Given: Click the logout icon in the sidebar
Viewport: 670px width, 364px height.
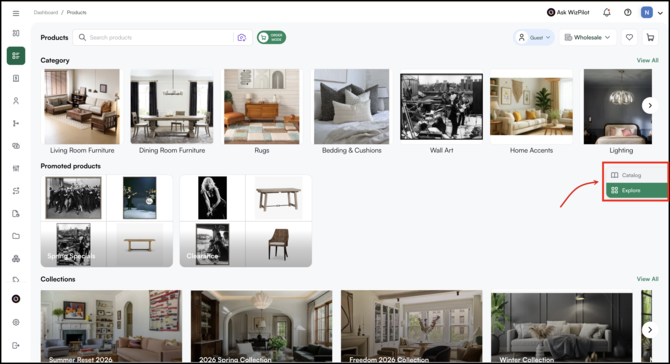Looking at the screenshot, I should point(16,345).
